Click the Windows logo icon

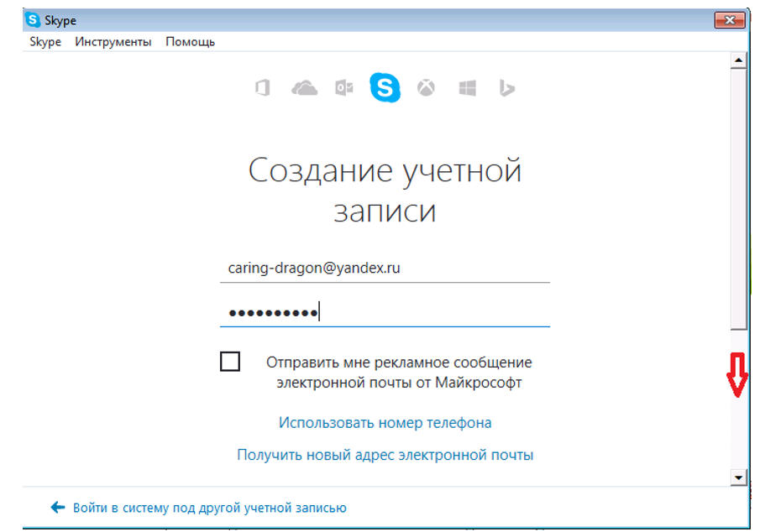[x=467, y=88]
